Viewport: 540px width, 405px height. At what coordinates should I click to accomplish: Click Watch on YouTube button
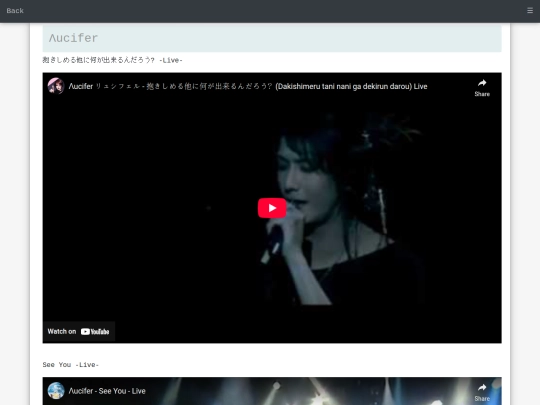[79, 331]
